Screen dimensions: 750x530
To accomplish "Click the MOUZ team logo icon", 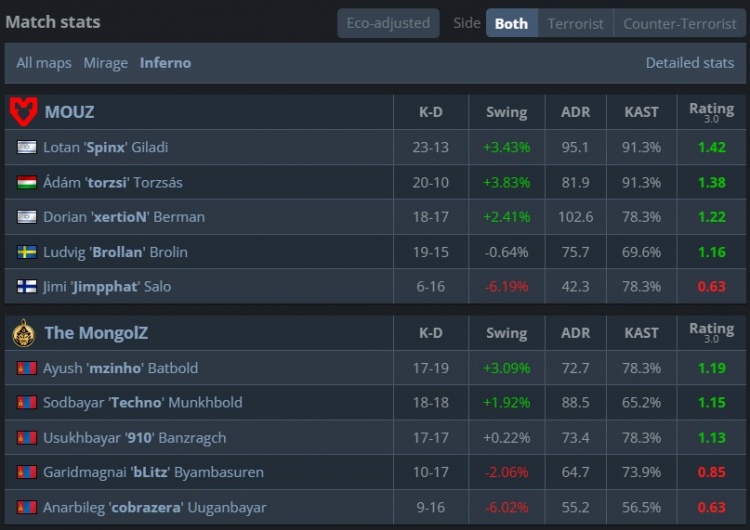I will pos(23,111).
